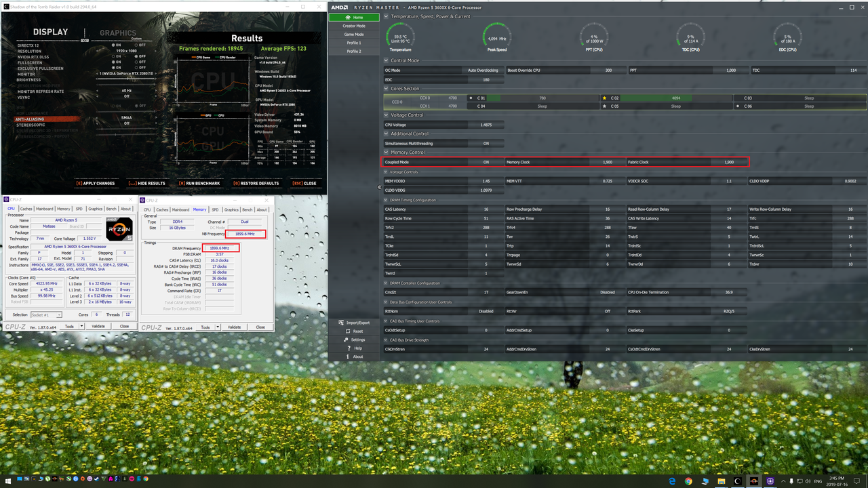Click the Import/Export icon in Ryzen Master

pos(340,323)
